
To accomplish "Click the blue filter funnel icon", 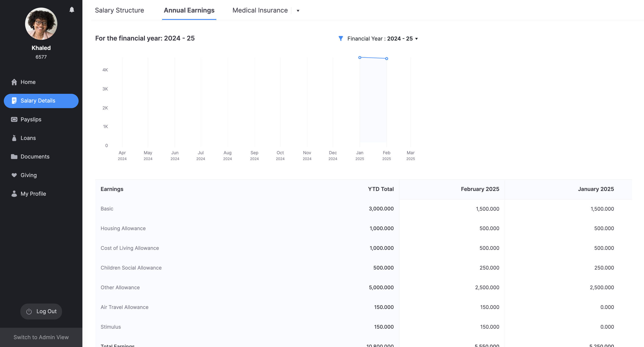I will (x=341, y=39).
